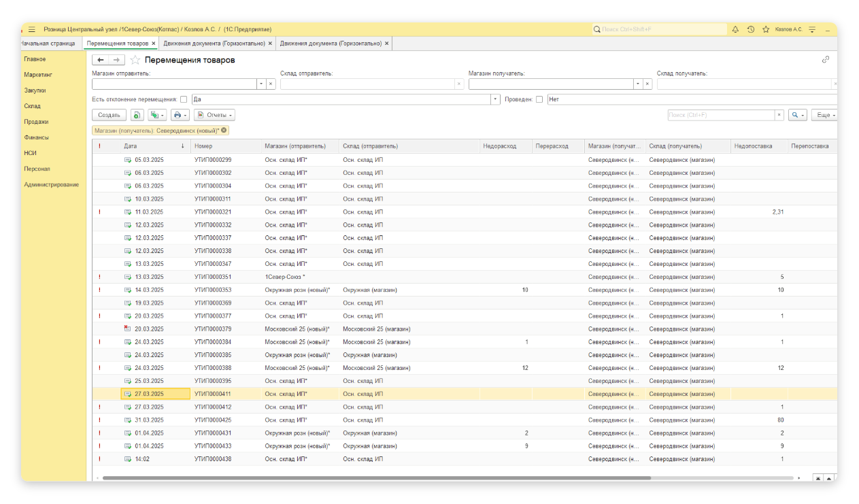Toggle the Есть отклонение перемещения checkbox
Viewport: 859px width, 504px height.
[x=184, y=99]
